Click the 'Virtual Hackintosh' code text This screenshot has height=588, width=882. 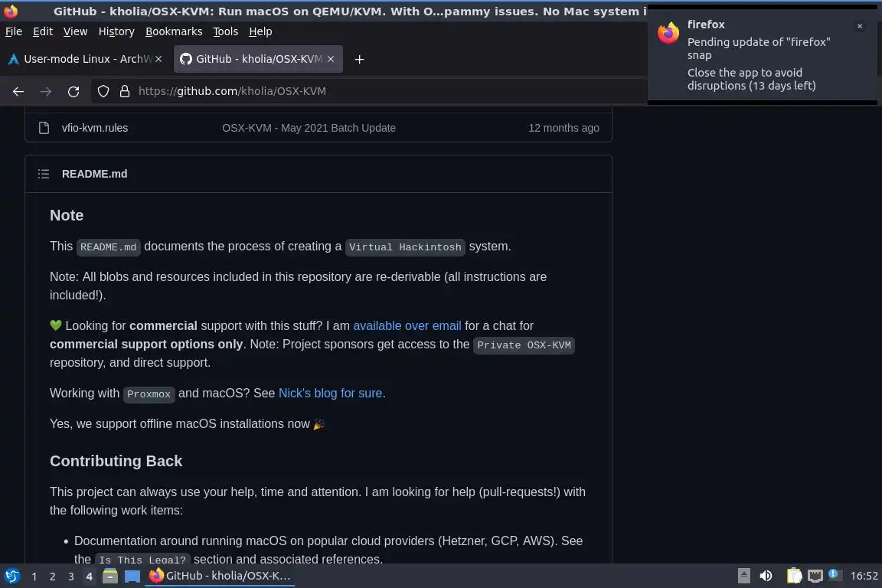[405, 247]
